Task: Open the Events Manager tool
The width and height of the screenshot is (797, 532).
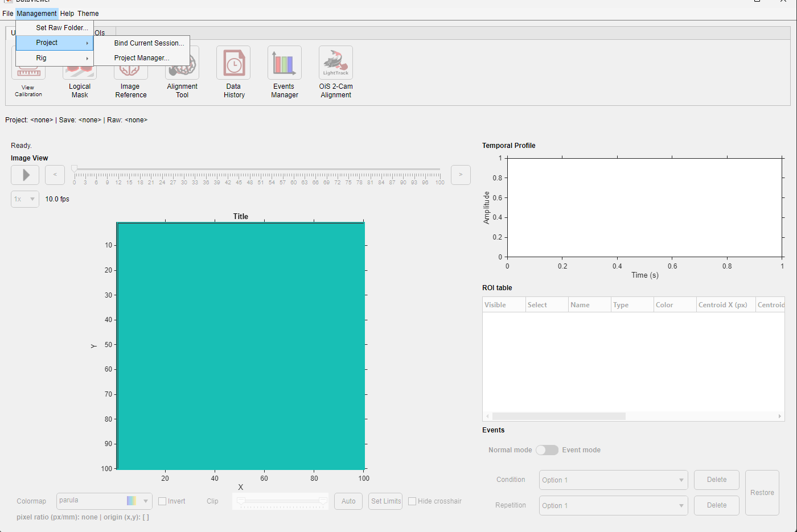Action: pyautogui.click(x=285, y=63)
